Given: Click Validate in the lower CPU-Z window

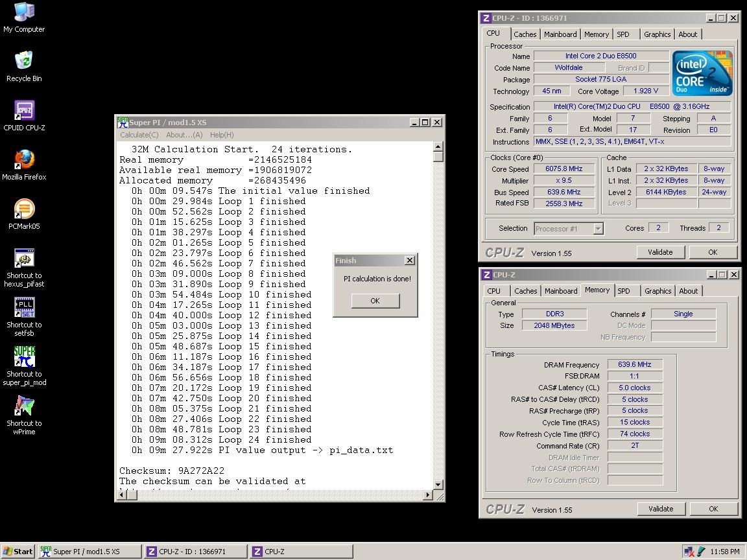Looking at the screenshot, I should click(661, 509).
